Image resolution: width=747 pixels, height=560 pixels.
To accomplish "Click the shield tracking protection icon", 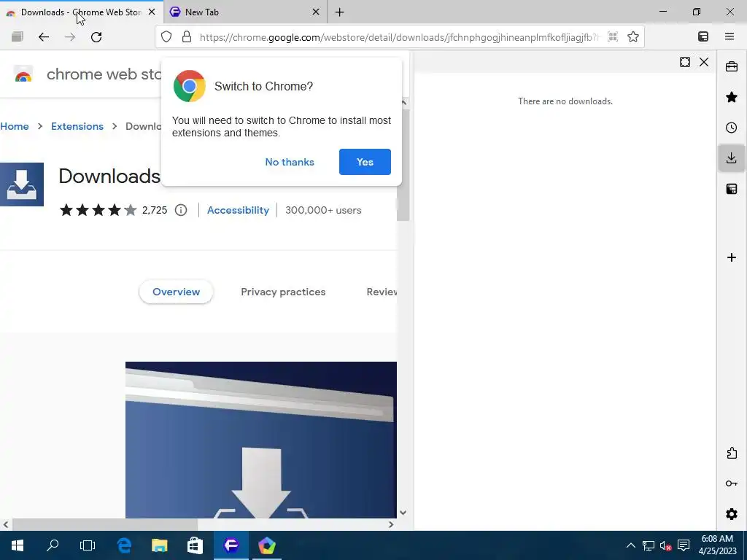I will tap(166, 36).
